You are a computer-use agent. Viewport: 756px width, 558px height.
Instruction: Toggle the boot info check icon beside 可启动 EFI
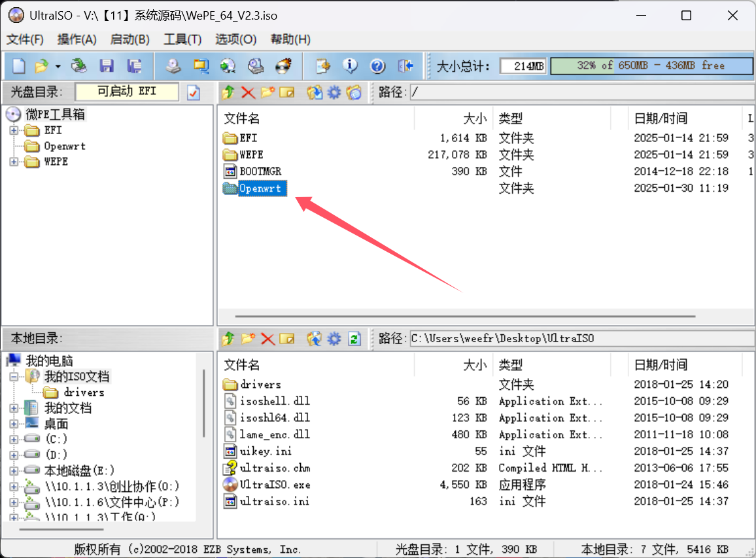coord(194,92)
